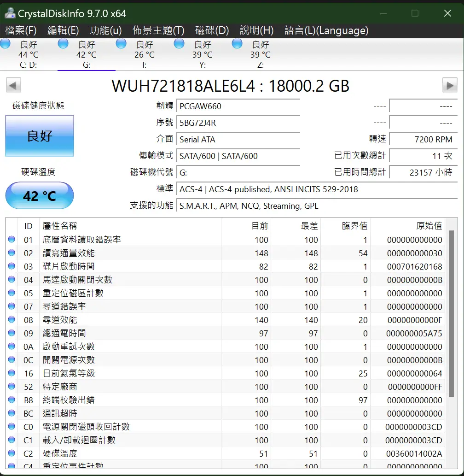The height and width of the screenshot is (476, 464).
Task: Open the 功能(u) menu
Action: coord(106,30)
